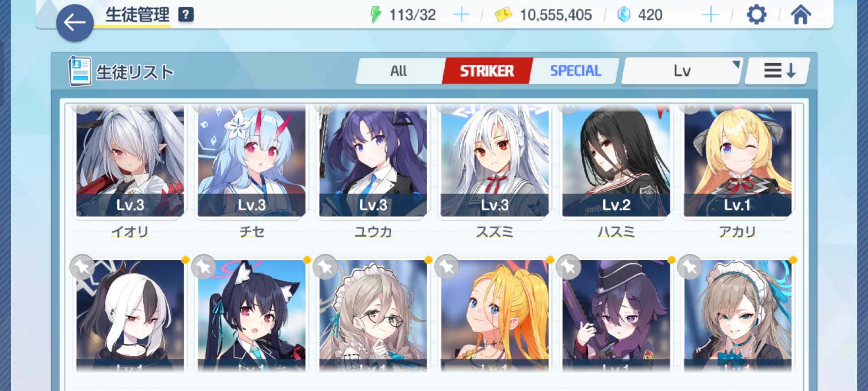Open help question mark beside 生徒管理
The height and width of the screenshot is (391, 868).
point(186,15)
